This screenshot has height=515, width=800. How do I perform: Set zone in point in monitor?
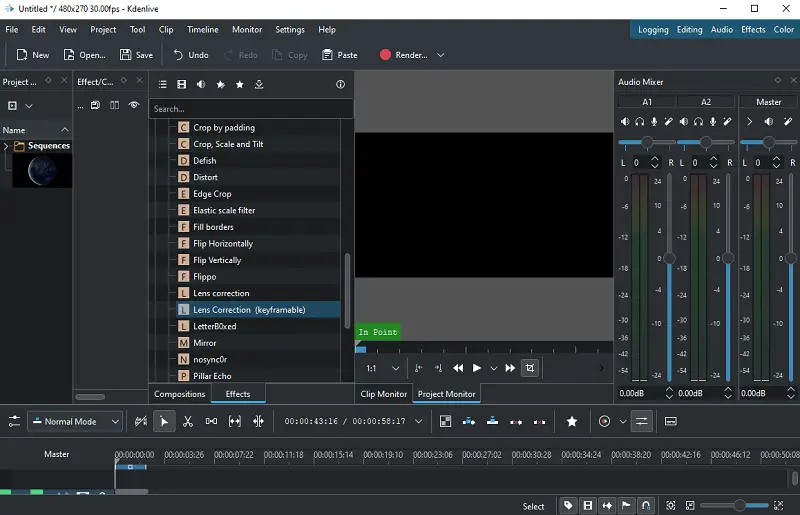pos(418,368)
